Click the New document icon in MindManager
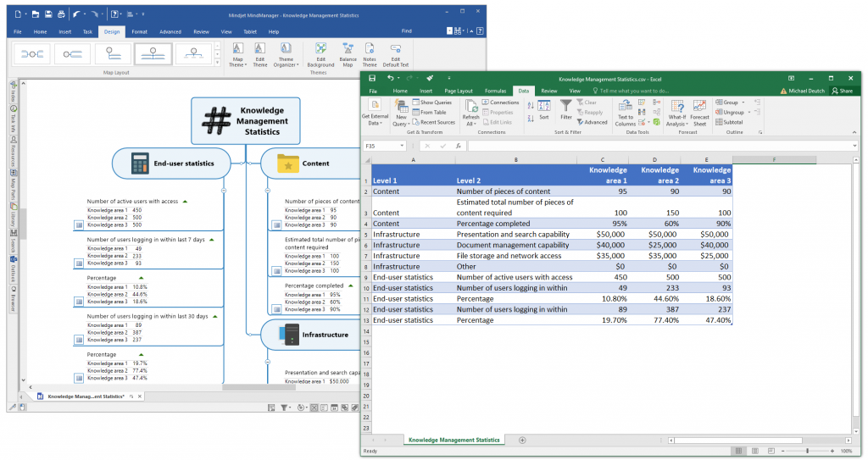The height and width of the screenshot is (460, 868). pos(19,14)
